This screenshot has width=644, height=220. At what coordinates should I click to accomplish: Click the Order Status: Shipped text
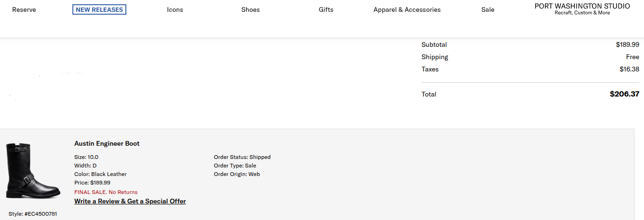coord(242,157)
